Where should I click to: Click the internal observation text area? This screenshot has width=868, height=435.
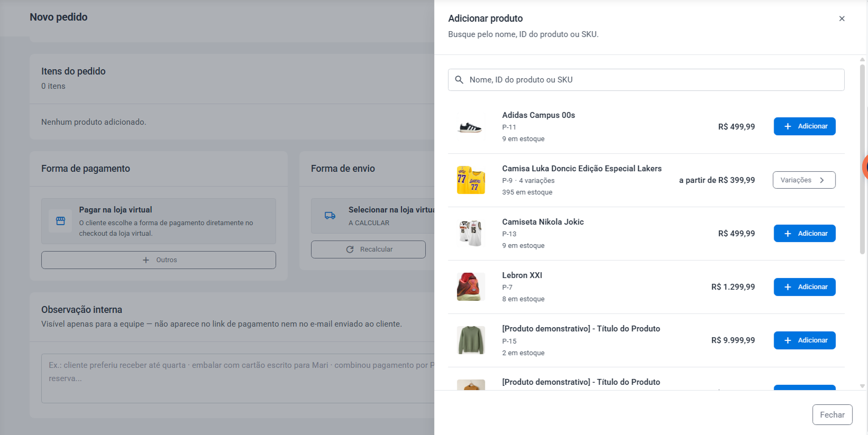pos(238,378)
